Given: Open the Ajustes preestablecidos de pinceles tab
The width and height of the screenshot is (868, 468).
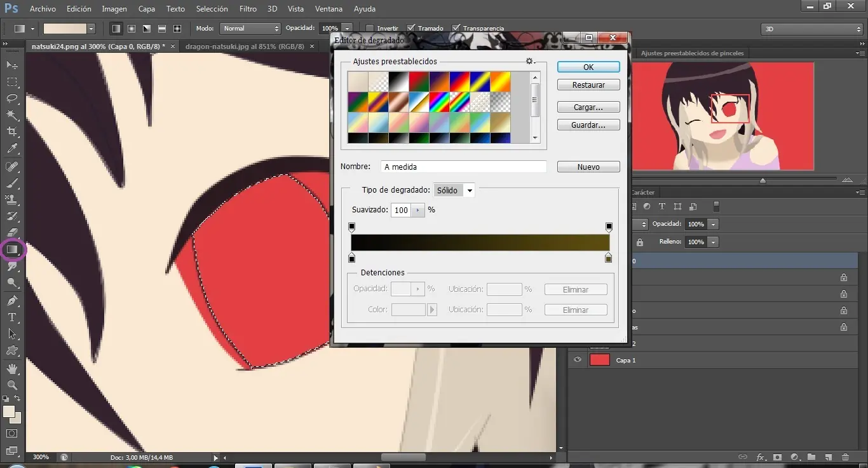Looking at the screenshot, I should click(x=692, y=53).
